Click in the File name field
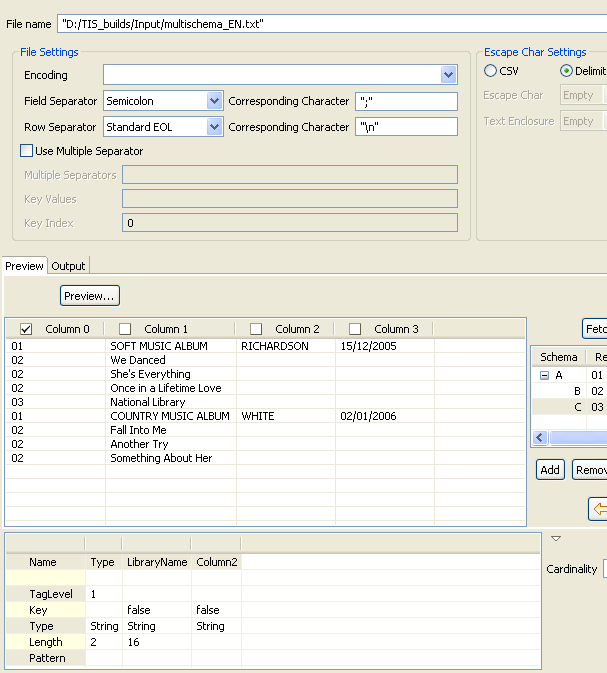The width and height of the screenshot is (607, 673). pos(330,23)
